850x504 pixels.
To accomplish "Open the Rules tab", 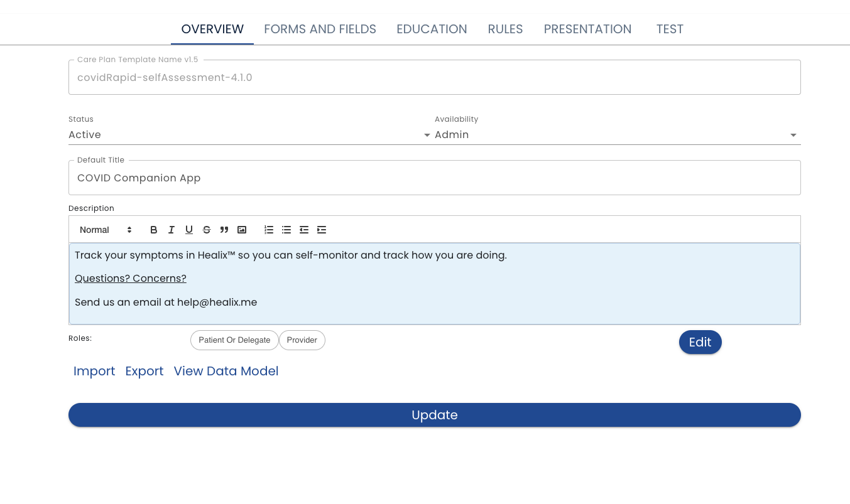I will 505,29.
